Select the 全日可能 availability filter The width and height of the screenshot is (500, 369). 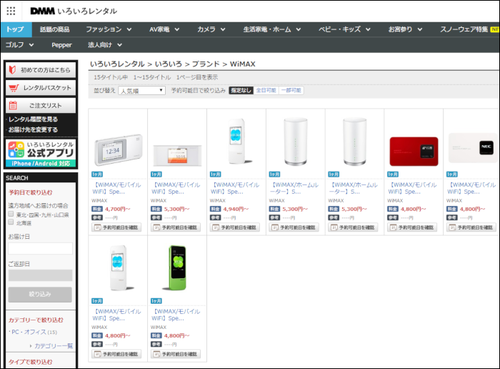tap(266, 90)
